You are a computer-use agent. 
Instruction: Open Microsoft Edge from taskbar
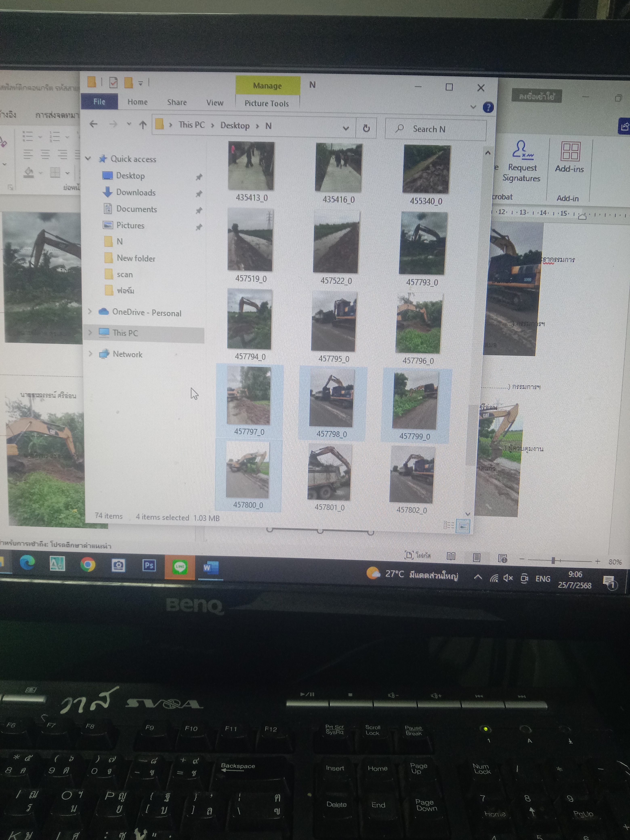tap(27, 562)
